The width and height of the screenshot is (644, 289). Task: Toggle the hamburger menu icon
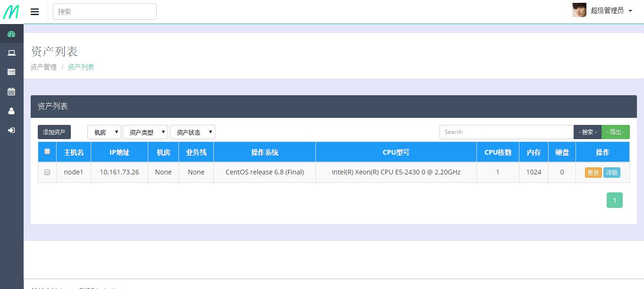(x=35, y=12)
